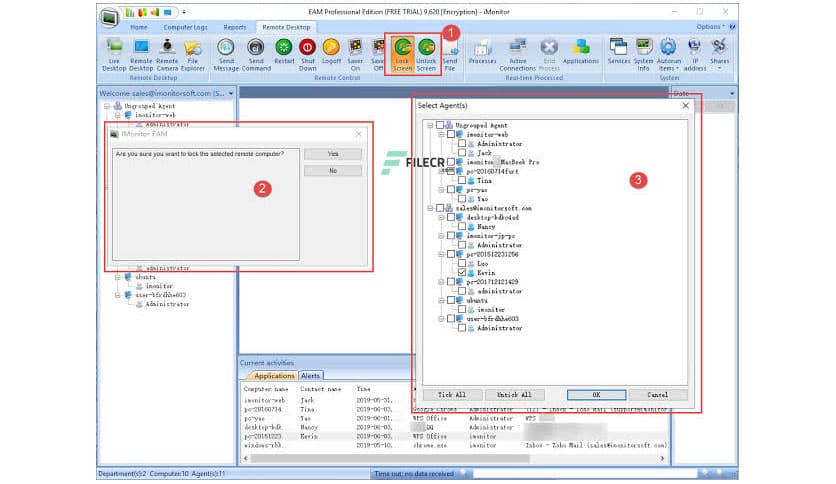The width and height of the screenshot is (836, 484).
Task: Open the Processes tool
Action: pos(483,52)
